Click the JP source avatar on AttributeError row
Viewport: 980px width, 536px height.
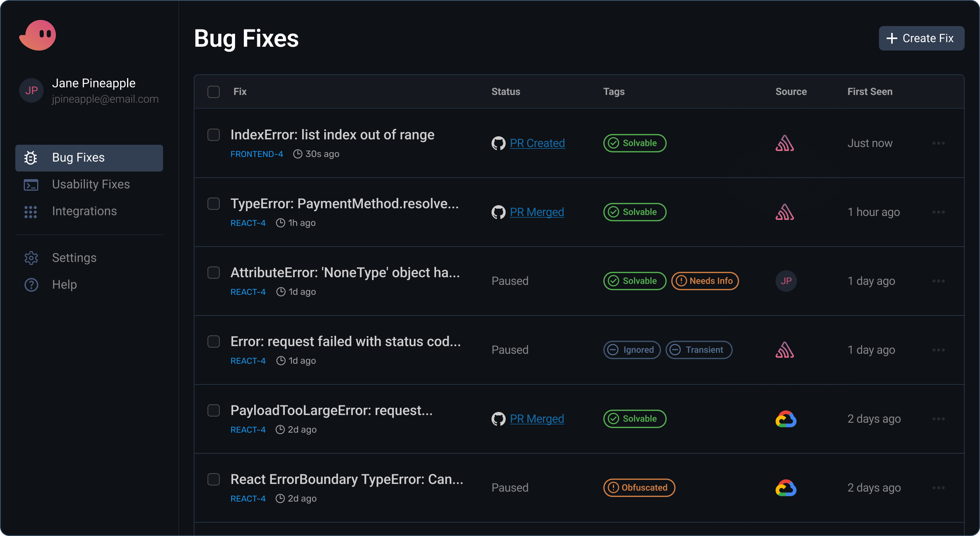(x=786, y=281)
